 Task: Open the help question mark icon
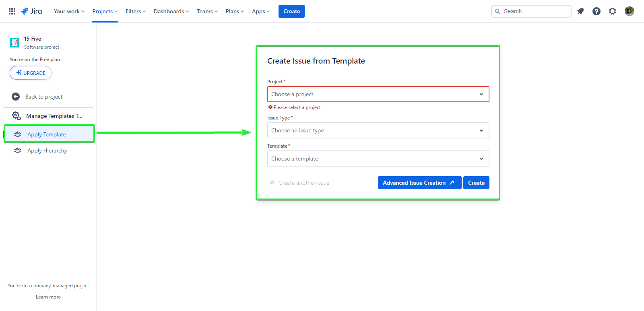pos(597,11)
